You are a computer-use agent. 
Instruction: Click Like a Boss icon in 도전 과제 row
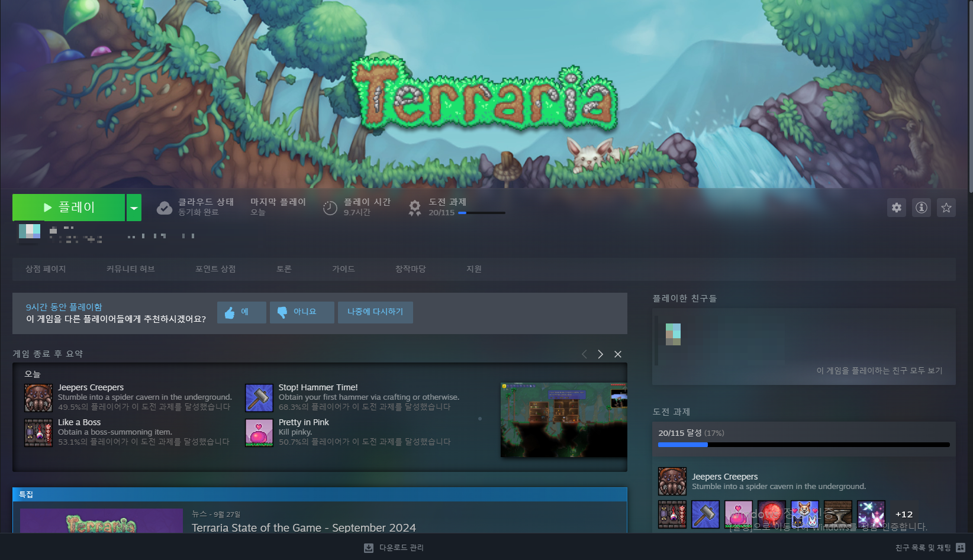672,514
